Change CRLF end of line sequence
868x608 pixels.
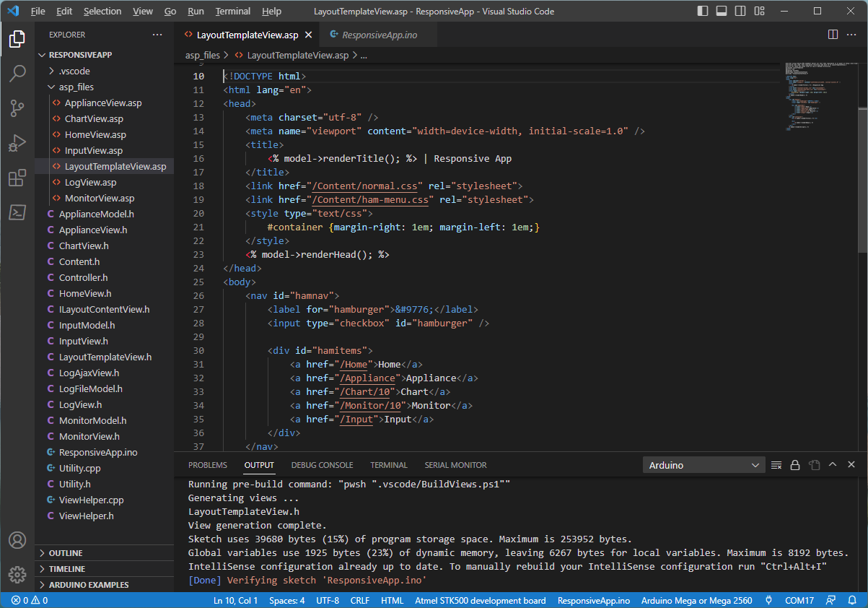[360, 600]
